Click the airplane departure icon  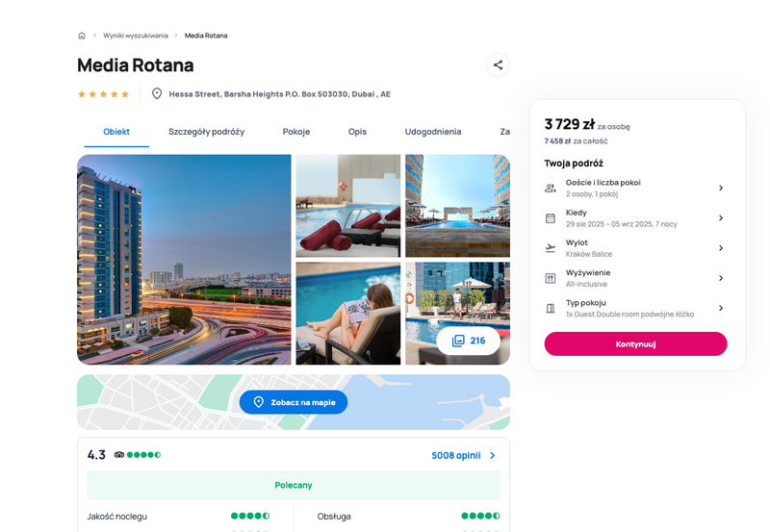click(x=551, y=248)
